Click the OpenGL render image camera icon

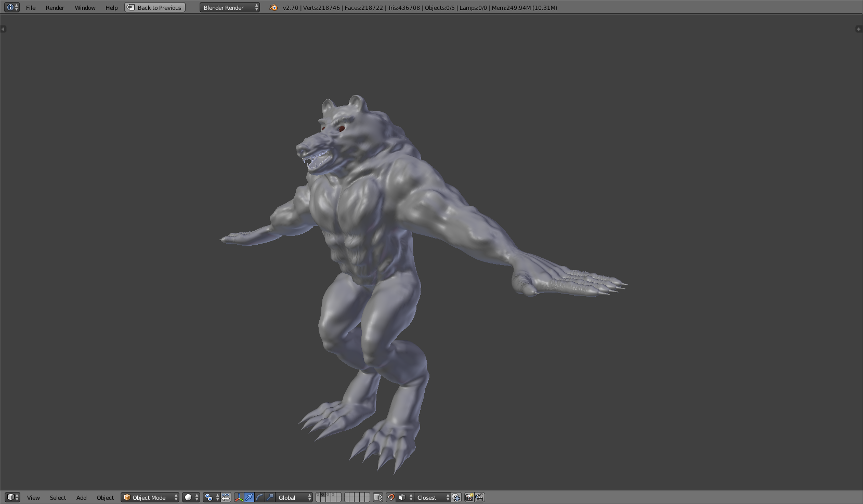[469, 497]
